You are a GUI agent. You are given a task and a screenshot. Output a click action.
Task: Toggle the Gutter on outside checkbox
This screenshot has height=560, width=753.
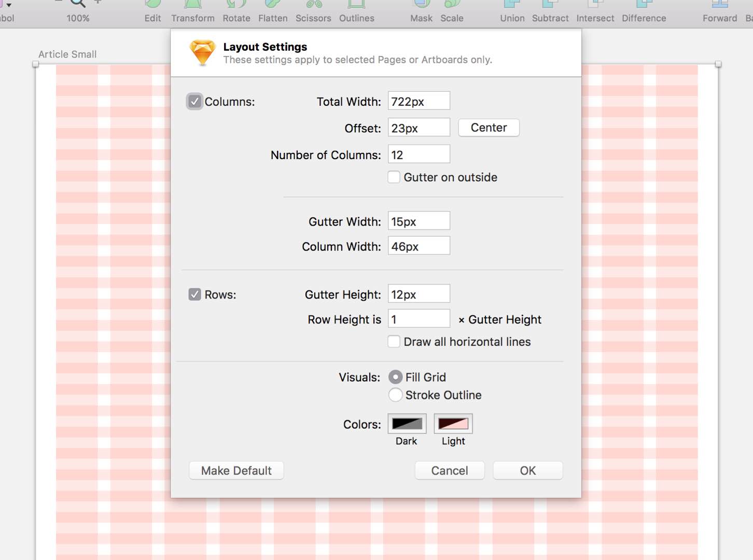point(394,177)
